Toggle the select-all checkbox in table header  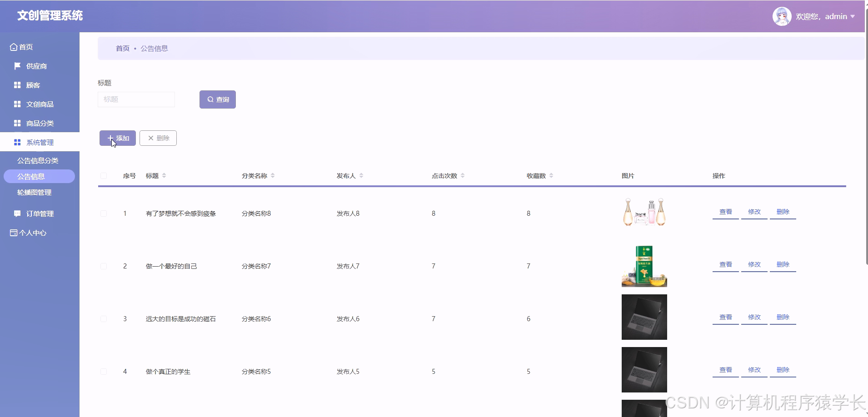click(104, 176)
